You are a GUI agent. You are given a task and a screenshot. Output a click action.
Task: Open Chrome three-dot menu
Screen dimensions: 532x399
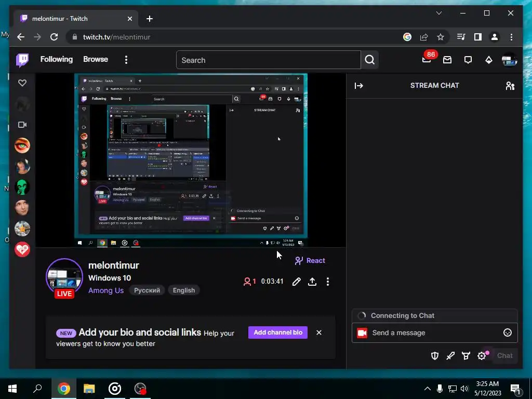511,37
